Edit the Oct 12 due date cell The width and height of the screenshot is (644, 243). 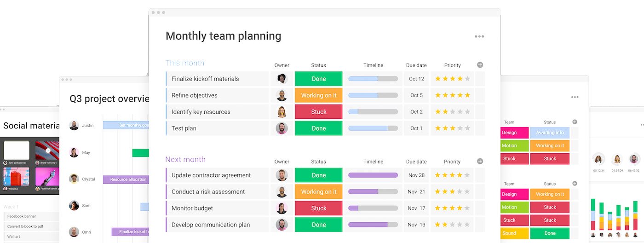click(416, 79)
